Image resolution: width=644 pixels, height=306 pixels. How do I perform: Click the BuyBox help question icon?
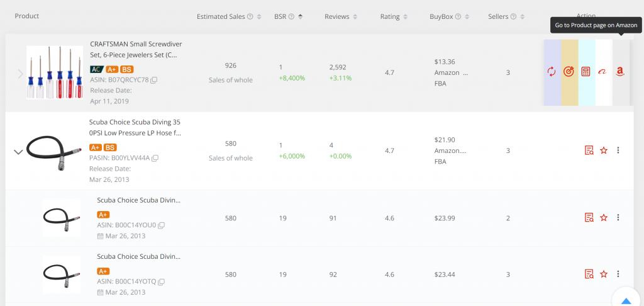click(458, 17)
